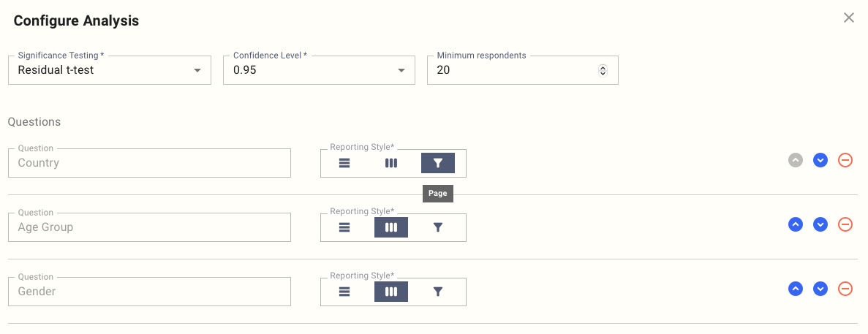
Task: Close the Configure Analysis dialog
Action: pyautogui.click(x=849, y=18)
